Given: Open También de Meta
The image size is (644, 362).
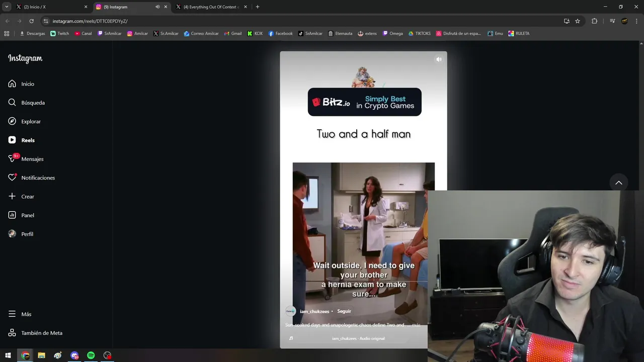Looking at the screenshot, I should (x=35, y=333).
